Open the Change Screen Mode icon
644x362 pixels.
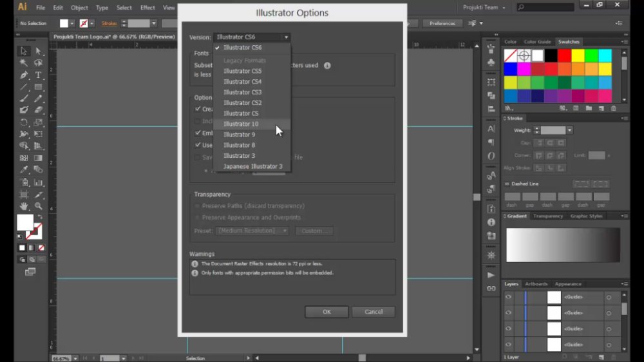(x=30, y=272)
